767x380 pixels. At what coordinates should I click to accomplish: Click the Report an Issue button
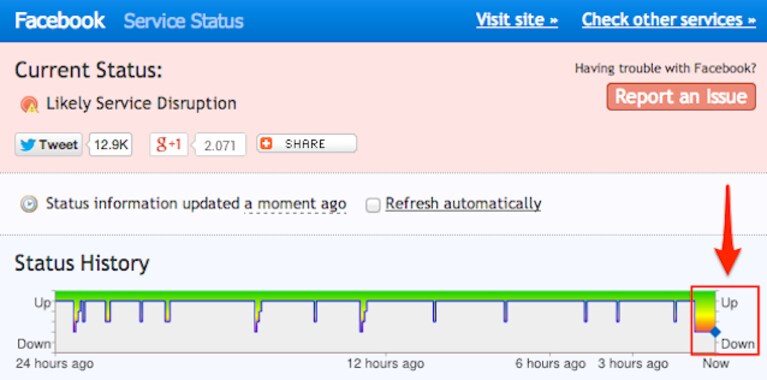[681, 96]
